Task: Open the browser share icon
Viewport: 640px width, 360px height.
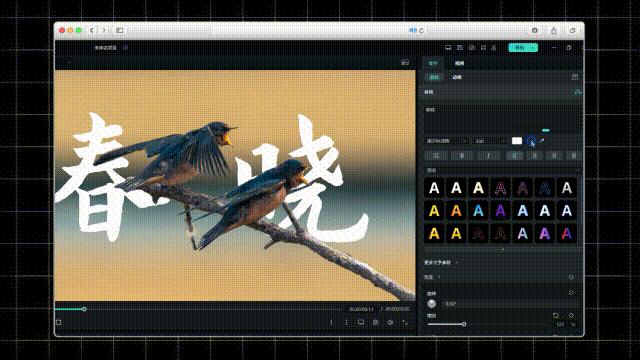Action: (554, 30)
